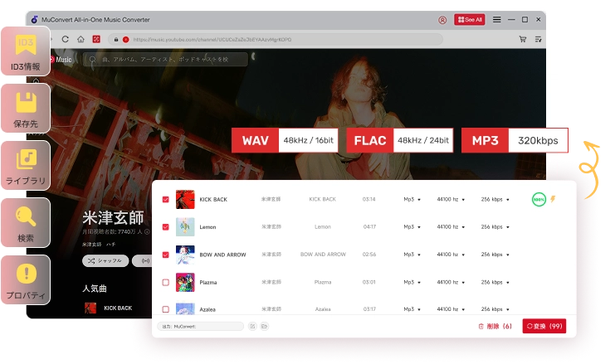The width and height of the screenshot is (615, 364).
Task: Click the Azalea album thumbnail
Action: (185, 308)
